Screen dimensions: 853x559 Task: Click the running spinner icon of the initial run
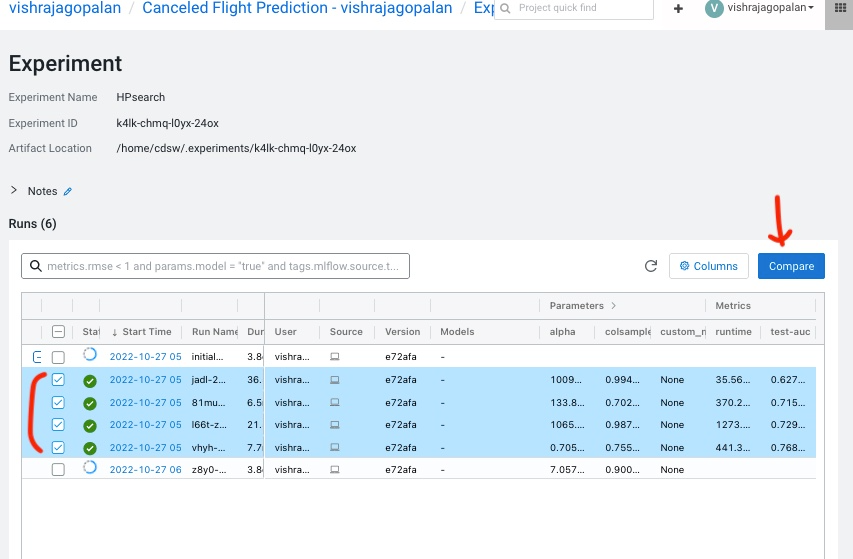(90, 355)
